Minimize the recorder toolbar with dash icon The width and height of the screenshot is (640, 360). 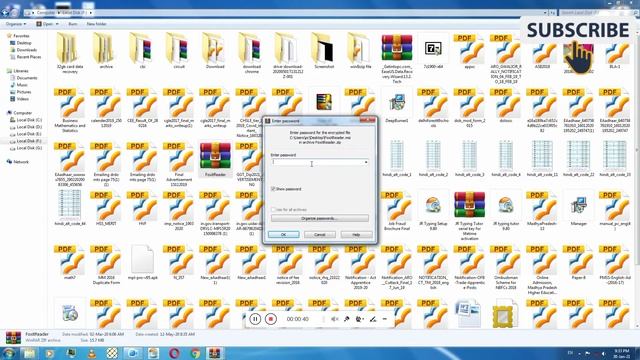[385, 319]
